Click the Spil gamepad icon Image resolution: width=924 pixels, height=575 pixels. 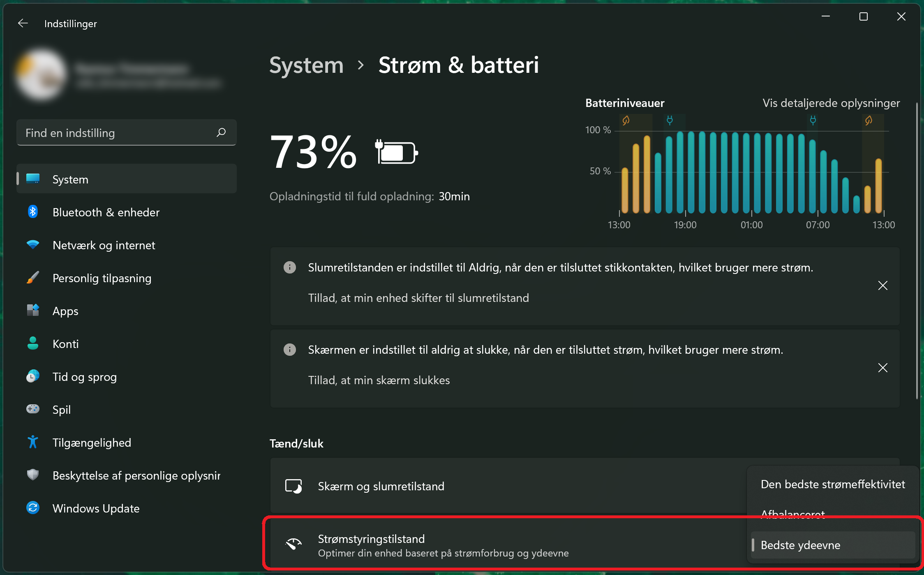tap(33, 409)
